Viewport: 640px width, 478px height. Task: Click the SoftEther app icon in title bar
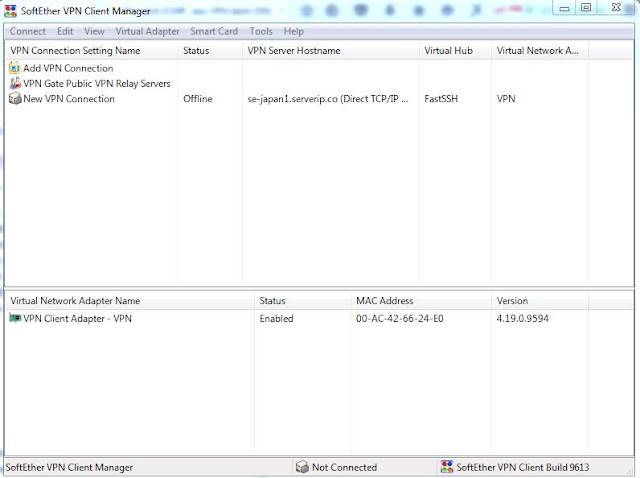(x=10, y=11)
